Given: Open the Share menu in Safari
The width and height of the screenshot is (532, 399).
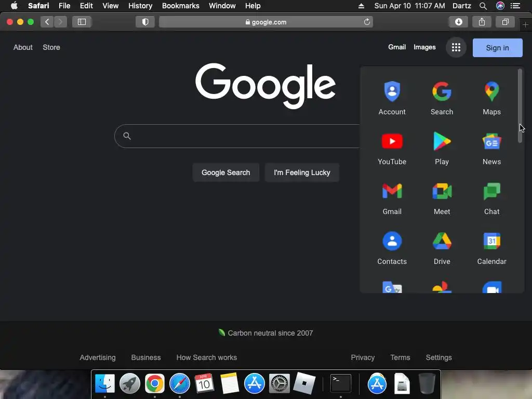Looking at the screenshot, I should click(482, 22).
